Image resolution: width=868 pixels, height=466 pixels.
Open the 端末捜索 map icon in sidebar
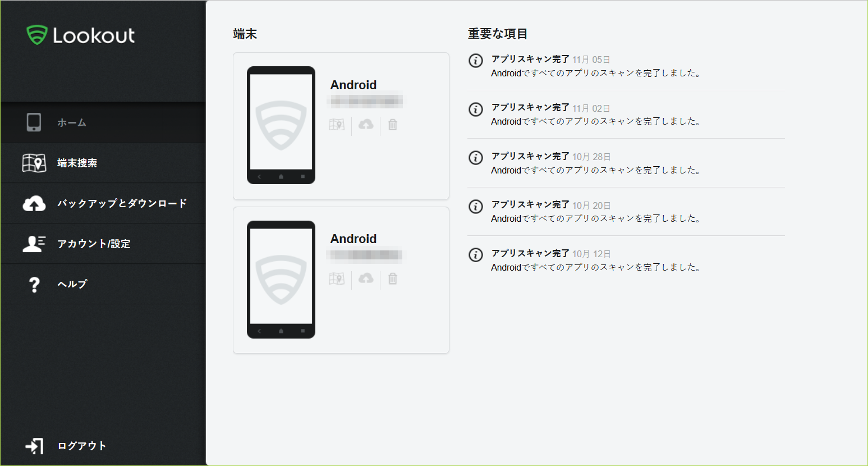coord(34,163)
